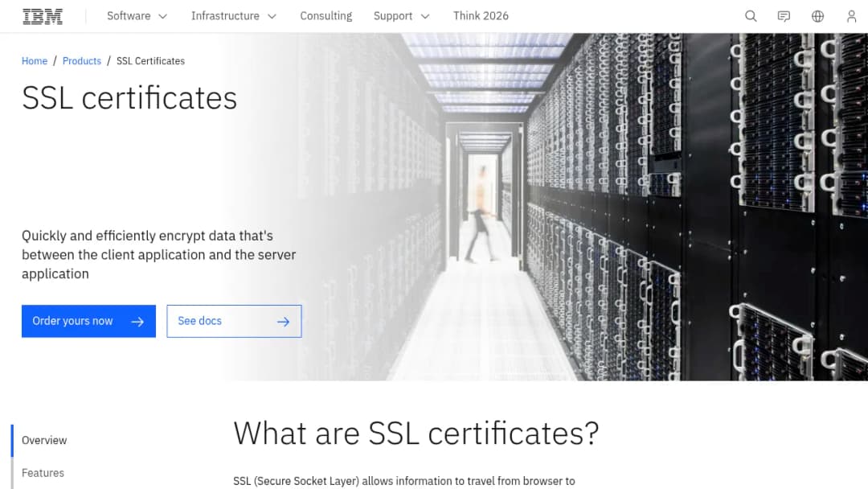Click See docs button
The width and height of the screenshot is (868, 489).
coord(234,321)
